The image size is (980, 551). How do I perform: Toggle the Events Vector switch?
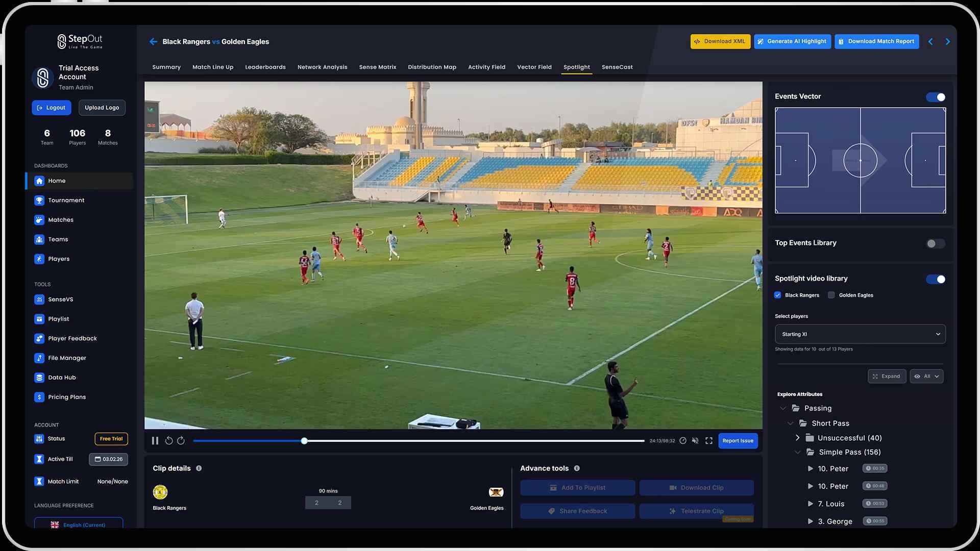(936, 97)
